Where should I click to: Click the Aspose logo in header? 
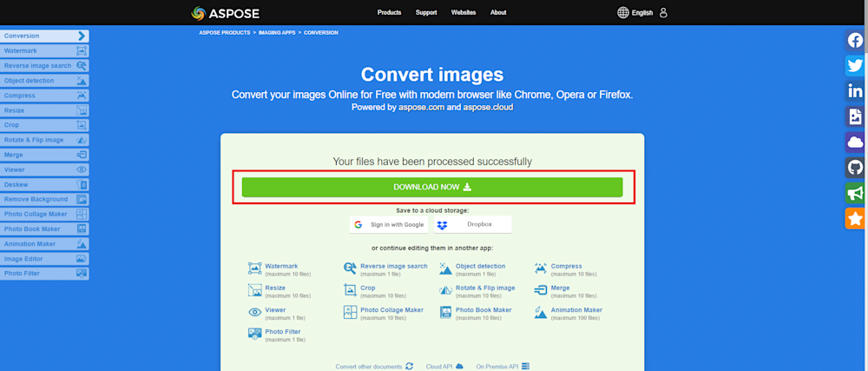pos(226,13)
